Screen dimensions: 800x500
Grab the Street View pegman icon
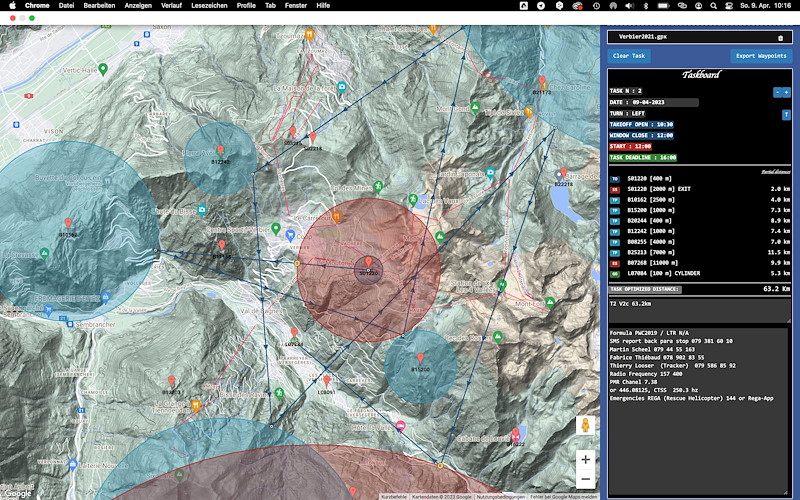click(585, 425)
